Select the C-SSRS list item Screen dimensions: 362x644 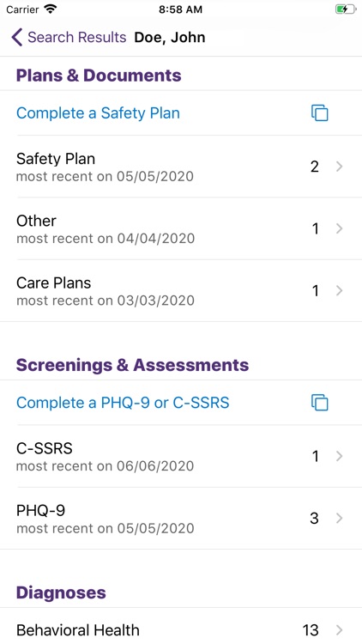[181, 456]
